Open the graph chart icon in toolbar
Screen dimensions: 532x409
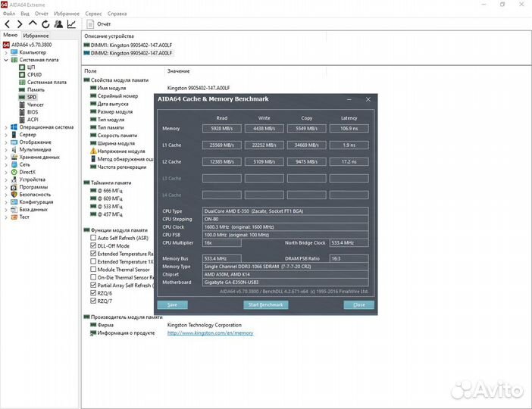coord(71,24)
